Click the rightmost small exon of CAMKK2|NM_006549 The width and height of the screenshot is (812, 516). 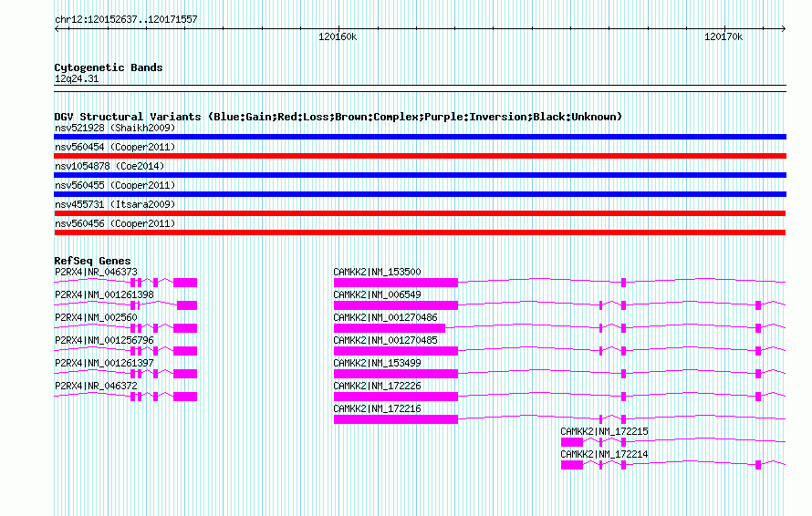pyautogui.click(x=758, y=305)
